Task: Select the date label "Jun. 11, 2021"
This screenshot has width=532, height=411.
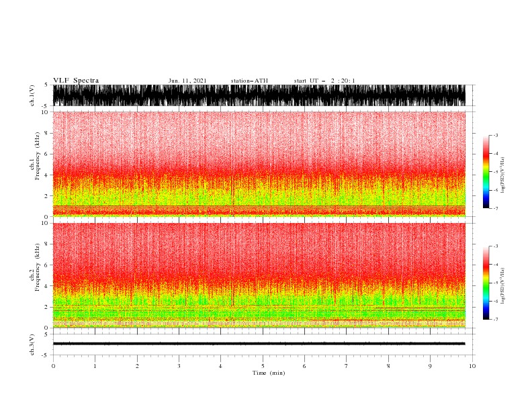Action: 187,81
